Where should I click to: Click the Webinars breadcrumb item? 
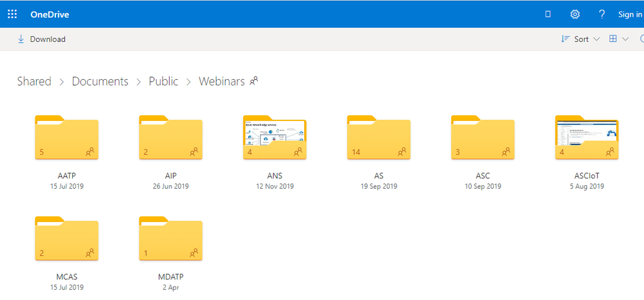pos(222,81)
